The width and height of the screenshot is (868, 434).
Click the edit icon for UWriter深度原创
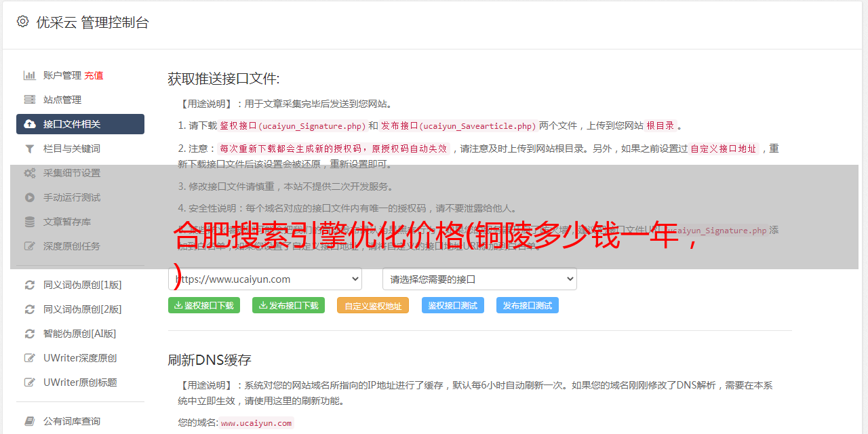pos(30,358)
